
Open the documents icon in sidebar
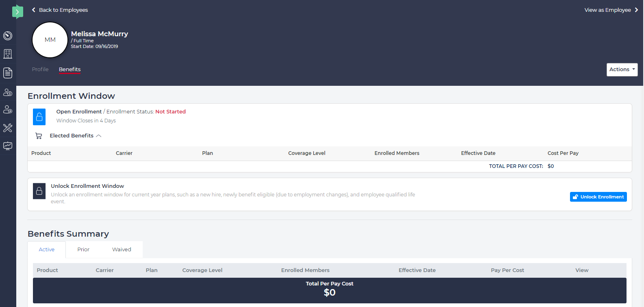(8, 73)
